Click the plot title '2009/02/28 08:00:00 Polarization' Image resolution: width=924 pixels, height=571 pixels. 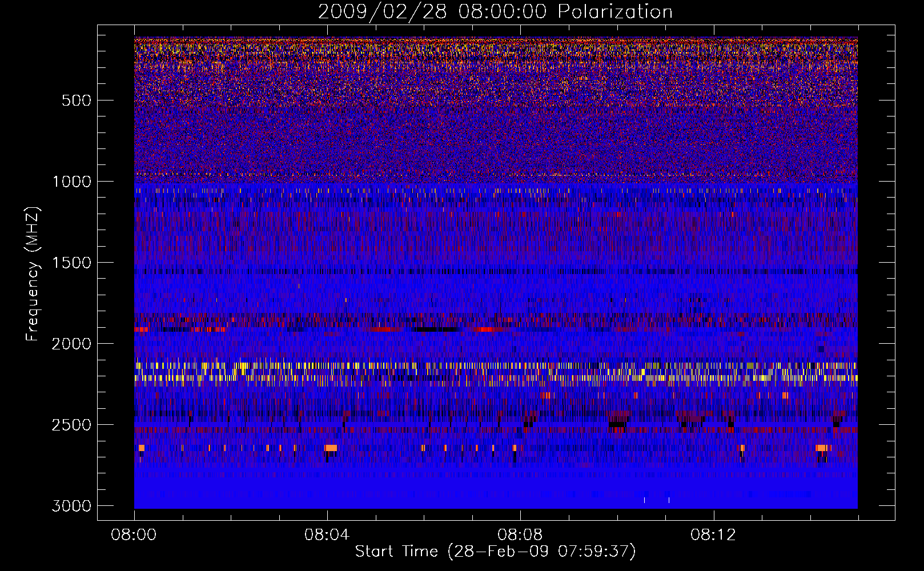(x=495, y=12)
